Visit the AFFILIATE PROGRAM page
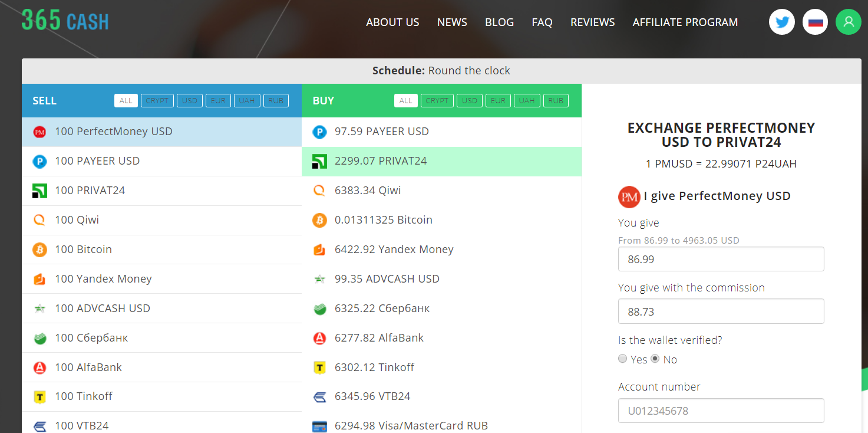Image resolution: width=868 pixels, height=433 pixels. 685,22
